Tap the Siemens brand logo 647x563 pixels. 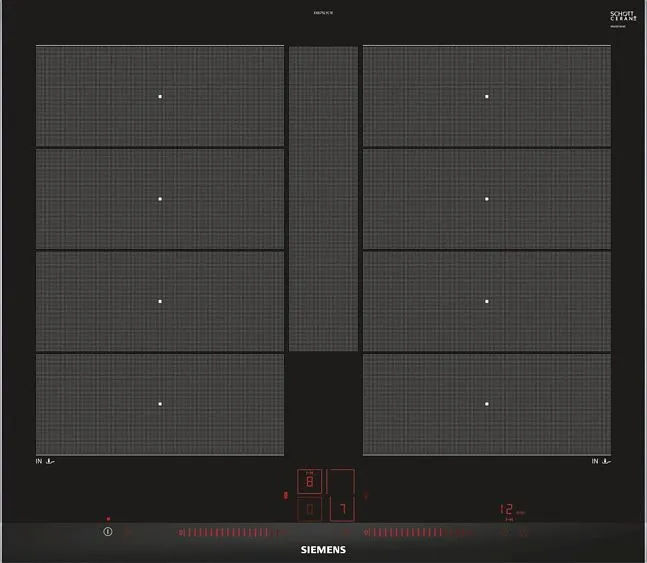pos(323,550)
